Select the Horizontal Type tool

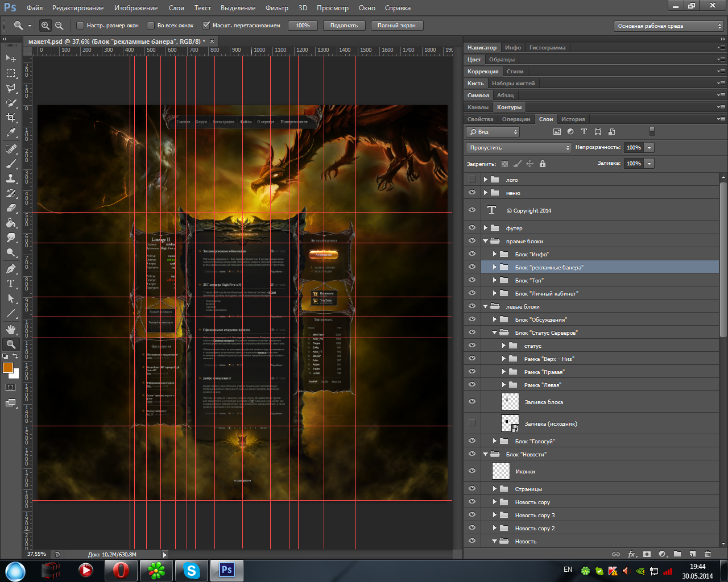(x=11, y=283)
